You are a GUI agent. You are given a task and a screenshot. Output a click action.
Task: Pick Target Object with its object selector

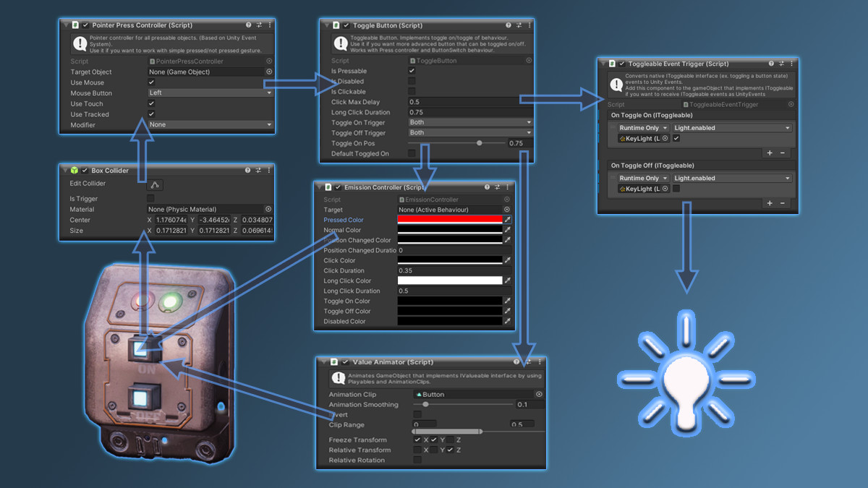point(269,72)
